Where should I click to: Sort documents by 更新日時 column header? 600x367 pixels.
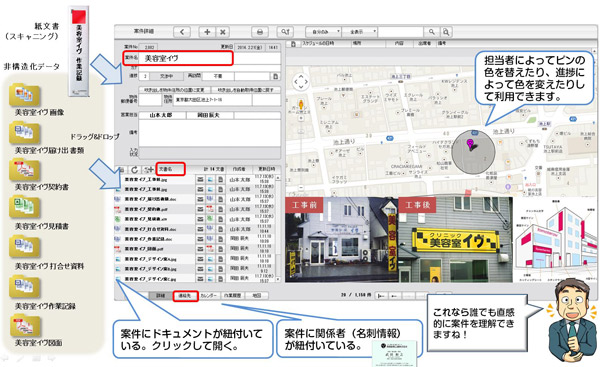[266, 169]
